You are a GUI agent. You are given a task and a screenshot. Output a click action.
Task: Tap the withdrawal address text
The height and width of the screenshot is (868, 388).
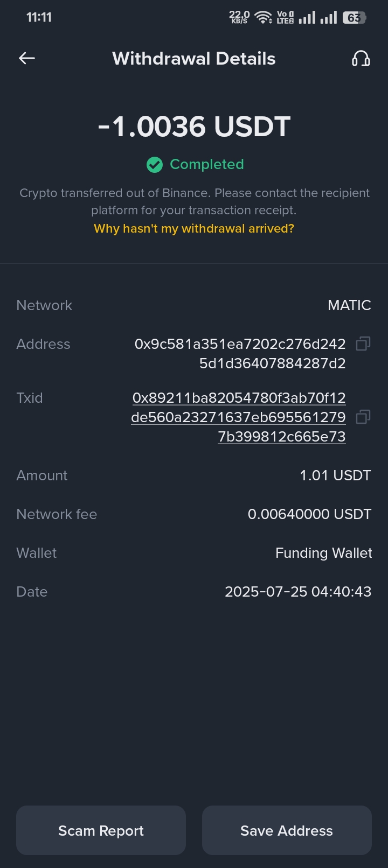(240, 354)
